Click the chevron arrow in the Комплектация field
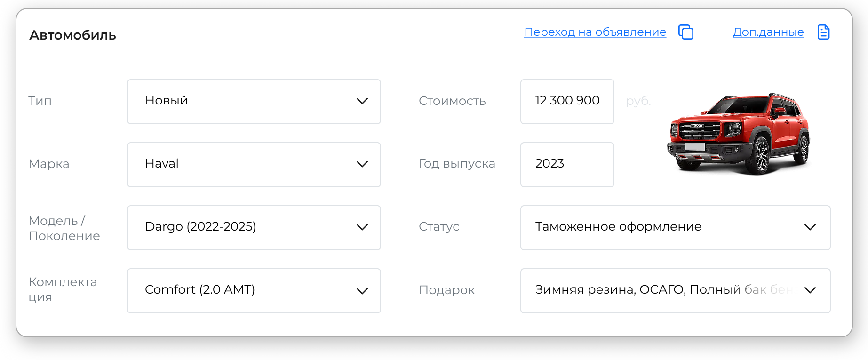 click(x=362, y=291)
